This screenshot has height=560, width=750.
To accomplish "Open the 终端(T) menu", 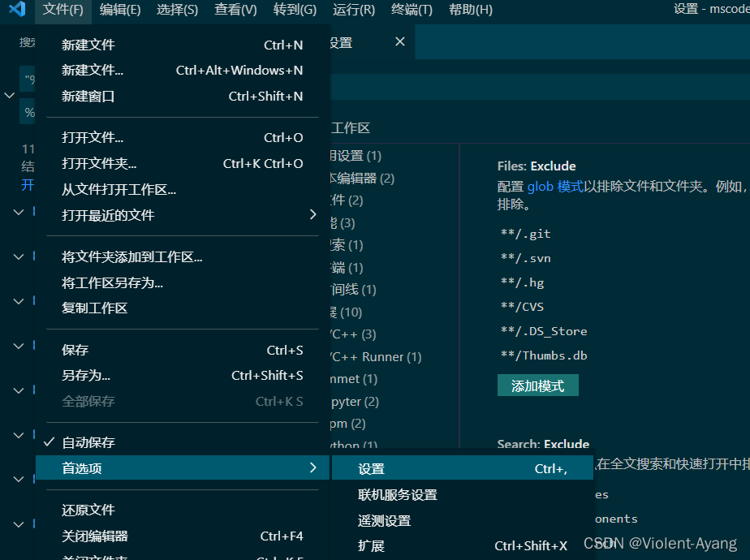I will (412, 10).
